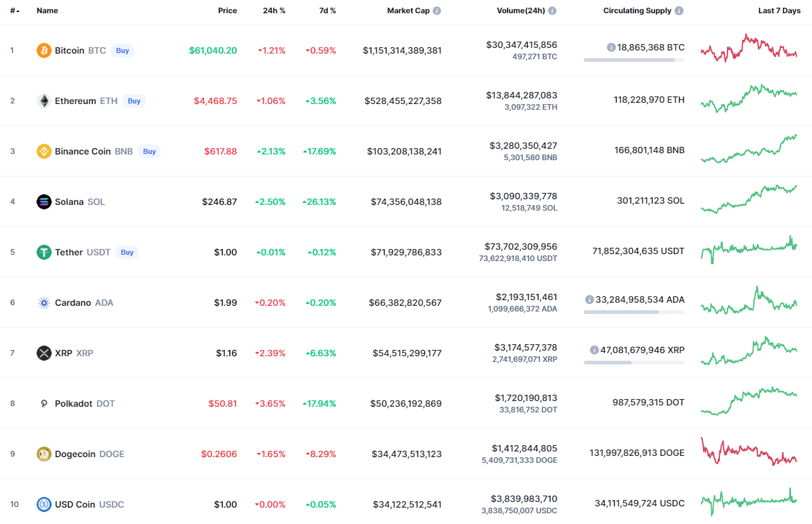The height and width of the screenshot is (524, 812).
Task: Click USD Coin's supply 34,111,549,724 USDC
Action: click(639, 503)
